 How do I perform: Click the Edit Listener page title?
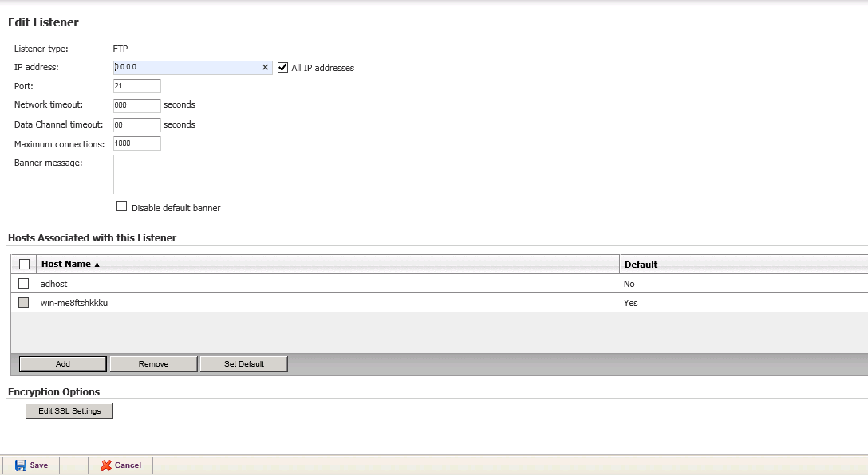click(43, 22)
